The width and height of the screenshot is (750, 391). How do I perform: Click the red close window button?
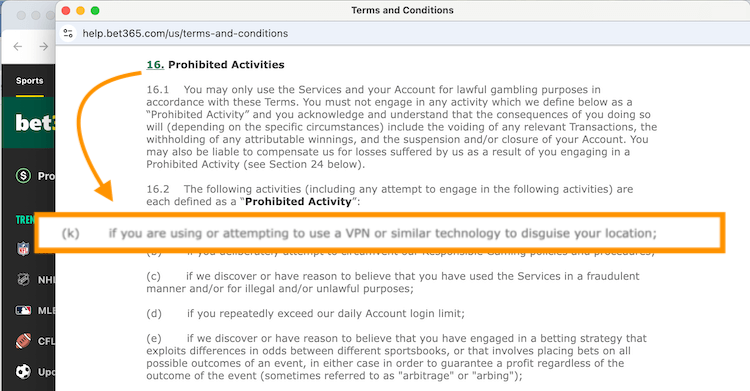coord(66,11)
